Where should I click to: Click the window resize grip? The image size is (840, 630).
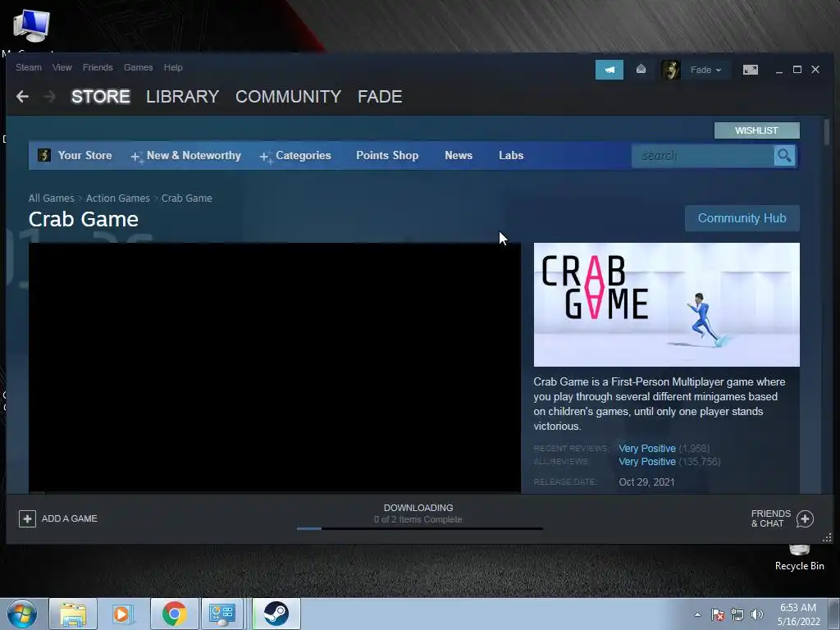click(827, 537)
